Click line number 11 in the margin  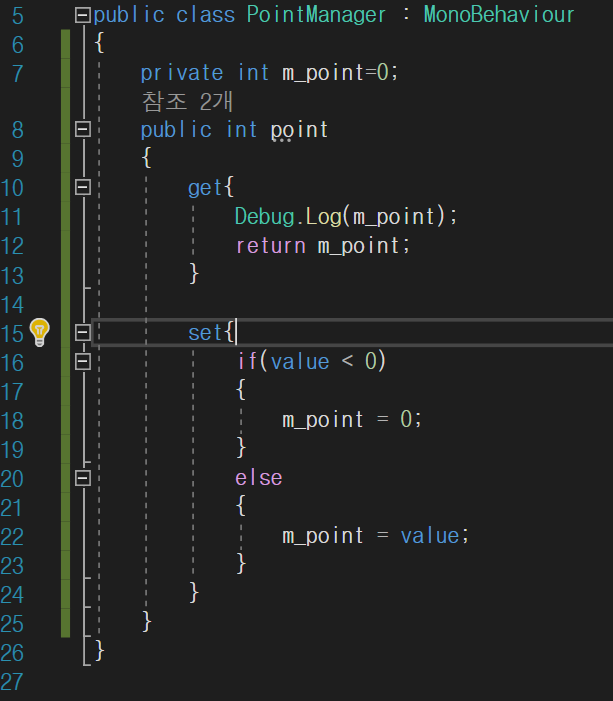tap(12, 217)
